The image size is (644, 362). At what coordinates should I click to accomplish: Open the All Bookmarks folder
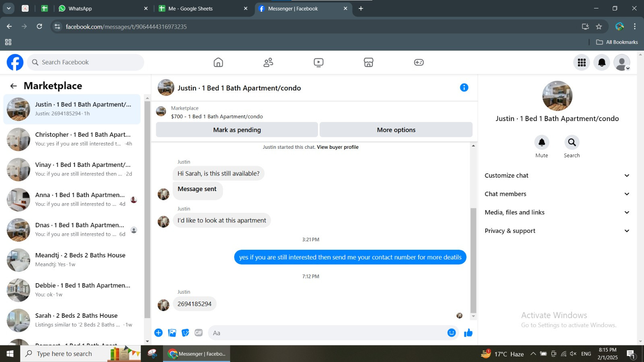(618, 42)
